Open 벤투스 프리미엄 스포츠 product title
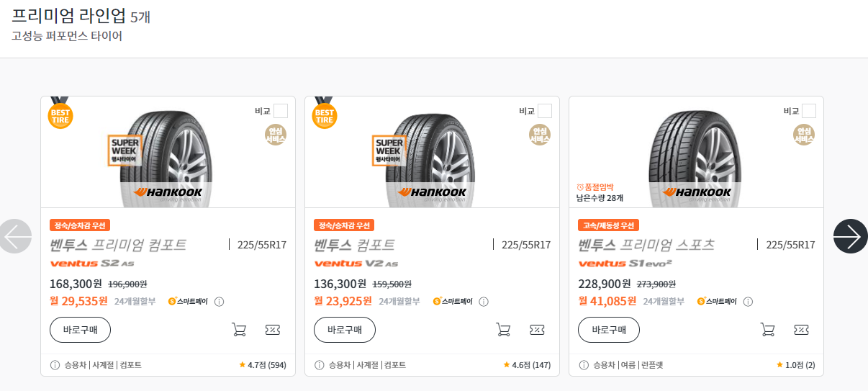Image resolution: width=868 pixels, height=391 pixels. pos(646,245)
